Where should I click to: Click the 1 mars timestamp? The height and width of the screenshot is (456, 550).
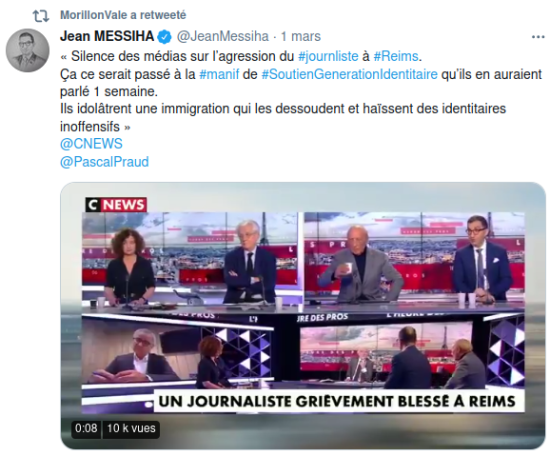[x=301, y=36]
